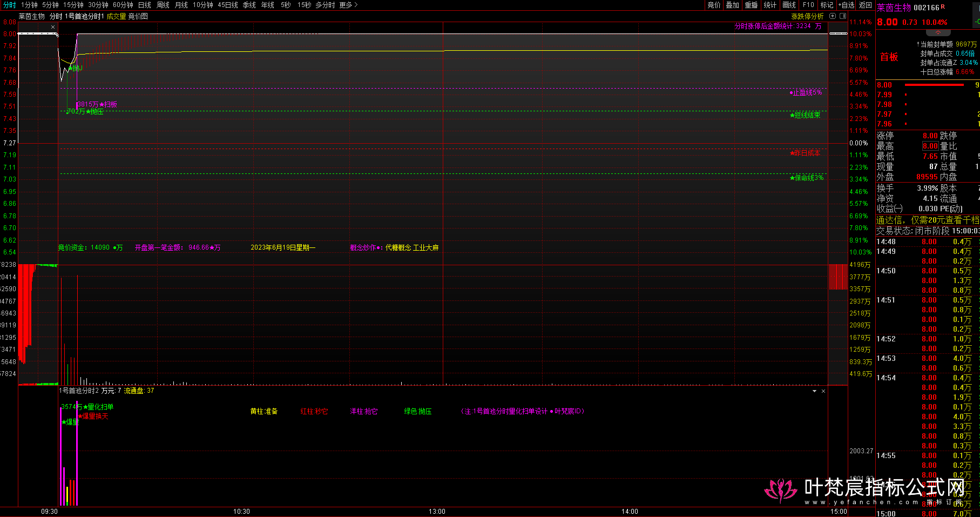Click the 竞价资金 14090万 label
This screenshot has width=980, height=517.
(90, 247)
